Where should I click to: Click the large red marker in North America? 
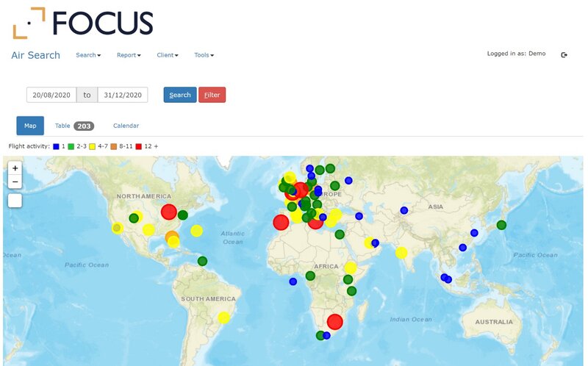pos(169,212)
